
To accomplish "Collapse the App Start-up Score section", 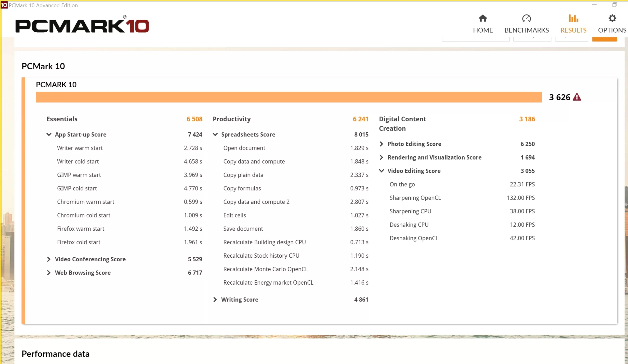I will 49,134.
